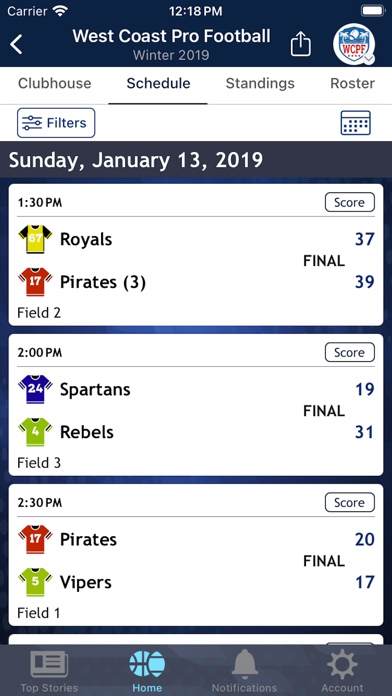Open Notifications bell in bottom bar
392x696 pixels.
(x=245, y=671)
